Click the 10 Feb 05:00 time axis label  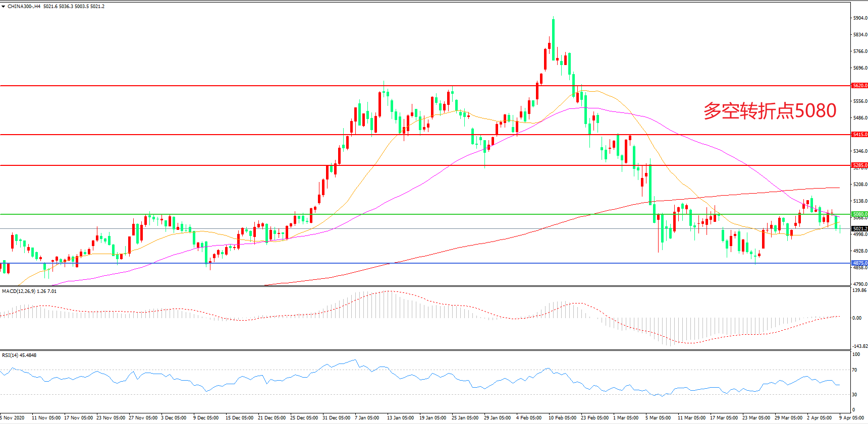click(x=562, y=418)
